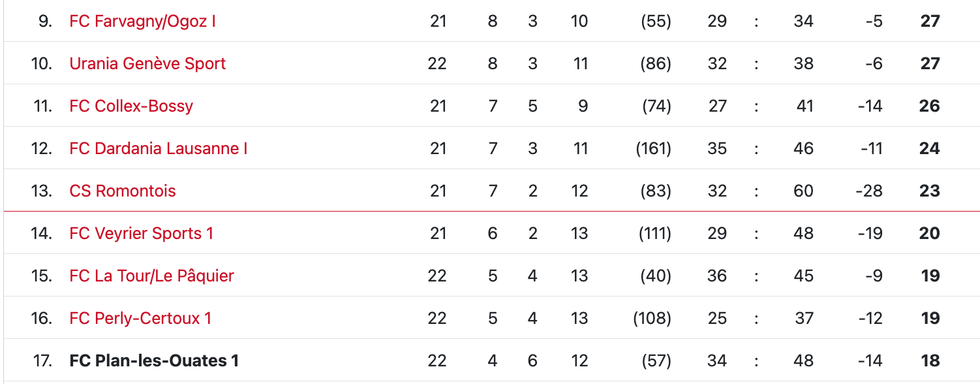980x384 pixels.
Task: Click the 60 goals conceded for CS Romontois
Action: click(803, 191)
